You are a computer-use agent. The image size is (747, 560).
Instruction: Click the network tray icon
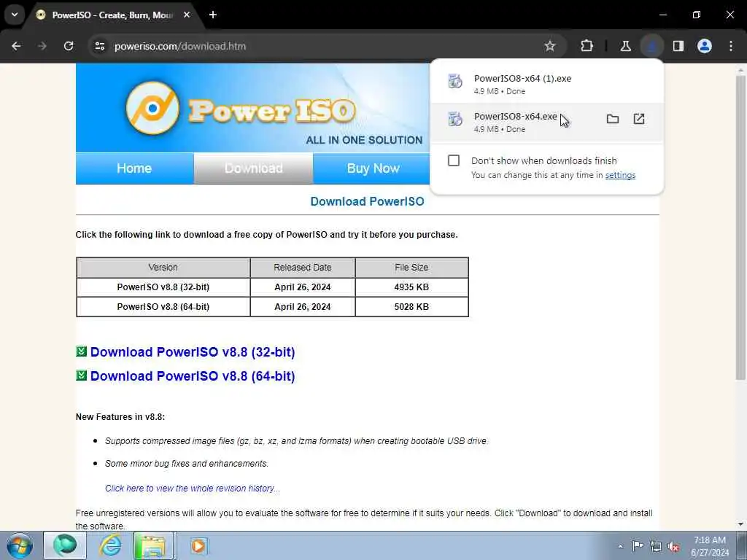click(656, 546)
